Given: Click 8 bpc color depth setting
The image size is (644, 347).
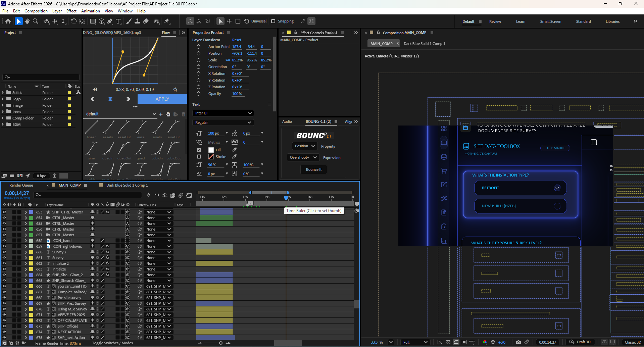Looking at the screenshot, I should (42, 176).
